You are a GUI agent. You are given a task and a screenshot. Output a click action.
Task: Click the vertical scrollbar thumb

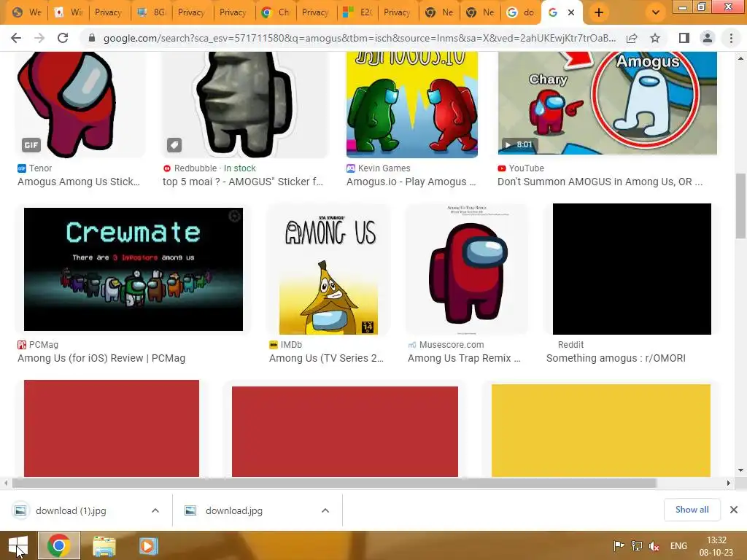(x=741, y=206)
